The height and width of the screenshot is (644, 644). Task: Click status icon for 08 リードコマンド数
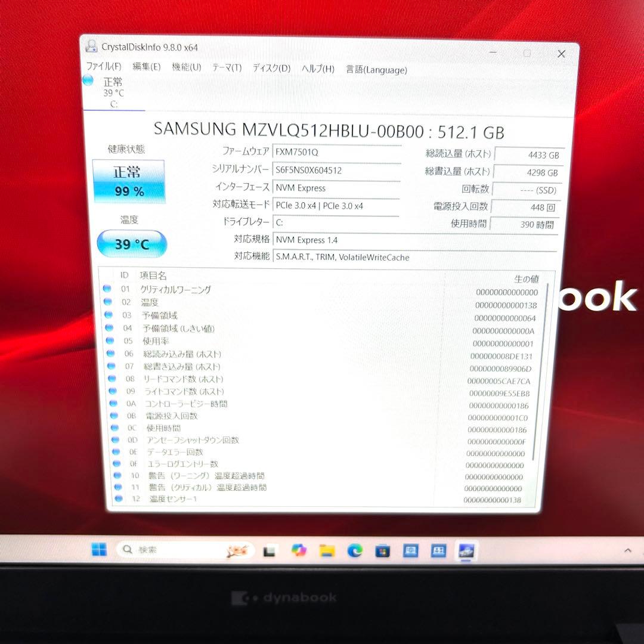pos(112,378)
